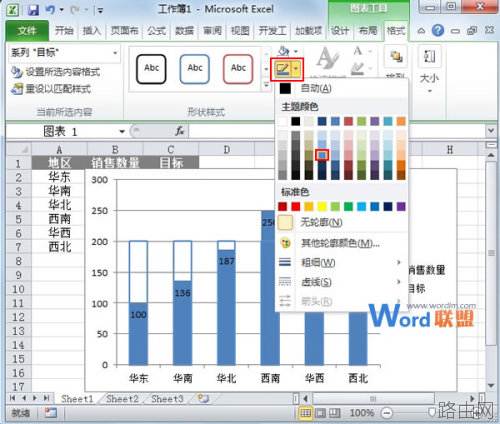500x424 pixels.
Task: Open Excel Help question mark icon
Action: 438,31
